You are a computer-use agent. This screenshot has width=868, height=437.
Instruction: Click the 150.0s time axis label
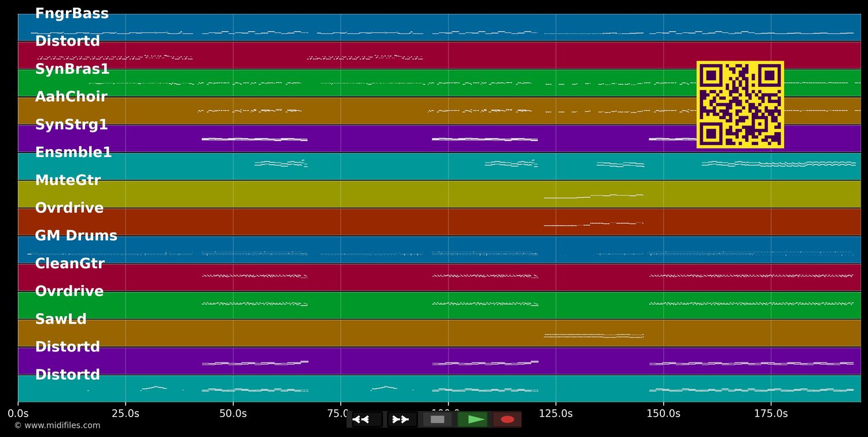(x=663, y=414)
